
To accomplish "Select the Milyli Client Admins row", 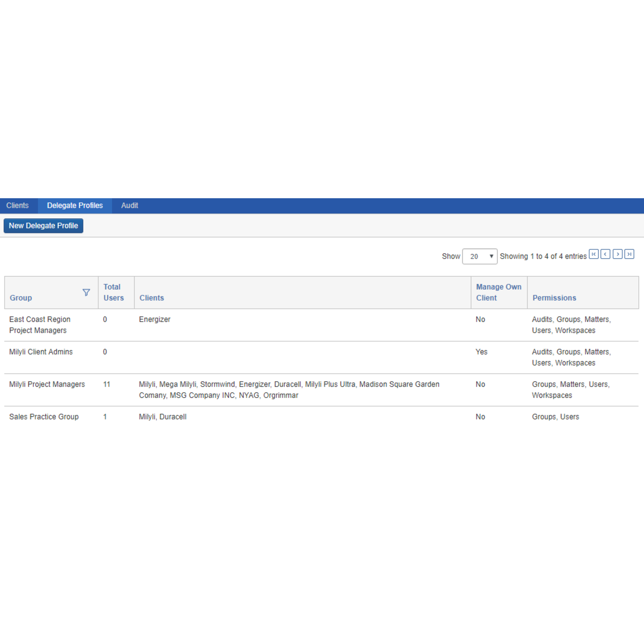I will (41, 352).
